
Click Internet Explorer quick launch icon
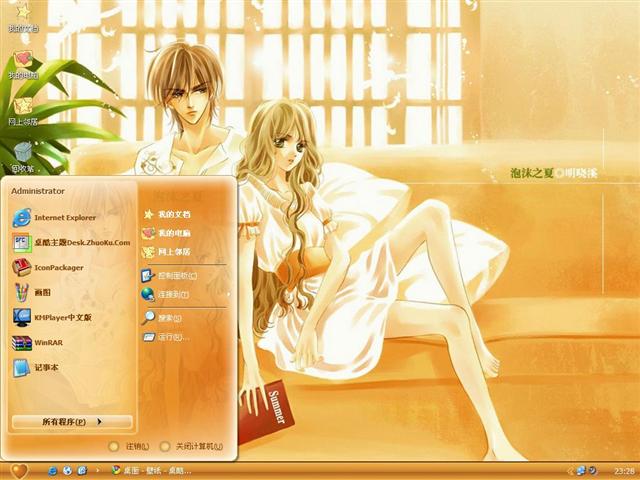pyautogui.click(x=53, y=471)
